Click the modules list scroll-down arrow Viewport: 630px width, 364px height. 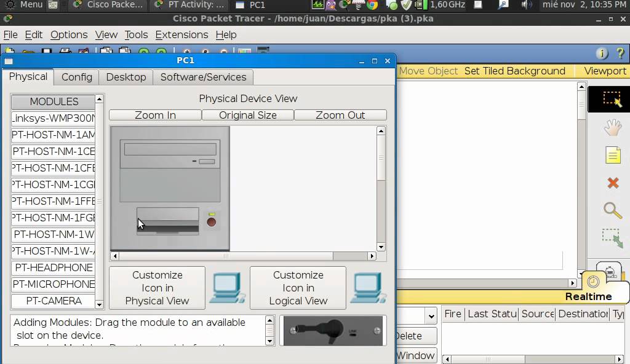99,304
